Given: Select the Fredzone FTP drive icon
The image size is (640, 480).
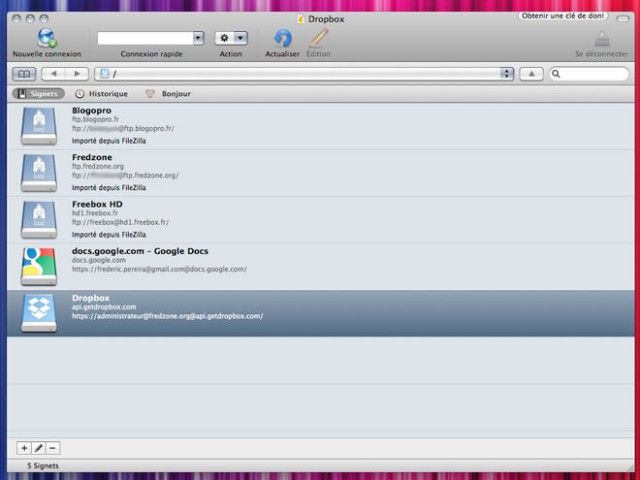Looking at the screenshot, I should click(39, 173).
